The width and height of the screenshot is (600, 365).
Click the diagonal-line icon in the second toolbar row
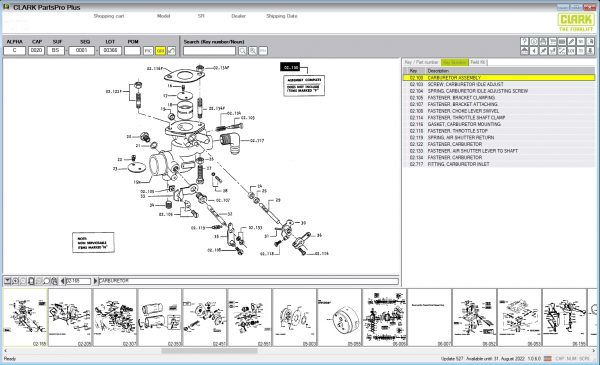tap(562, 51)
